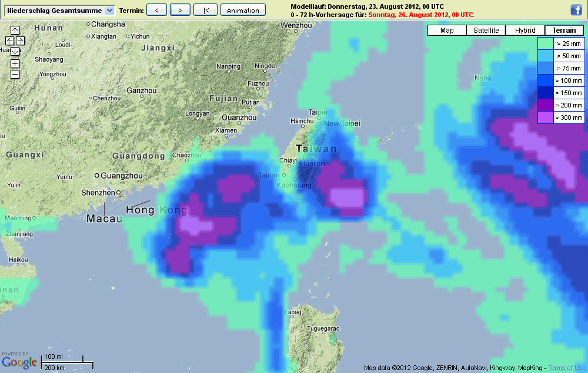The image size is (588, 373).
Task: Click the Hunan province label
Action: [x=48, y=28]
